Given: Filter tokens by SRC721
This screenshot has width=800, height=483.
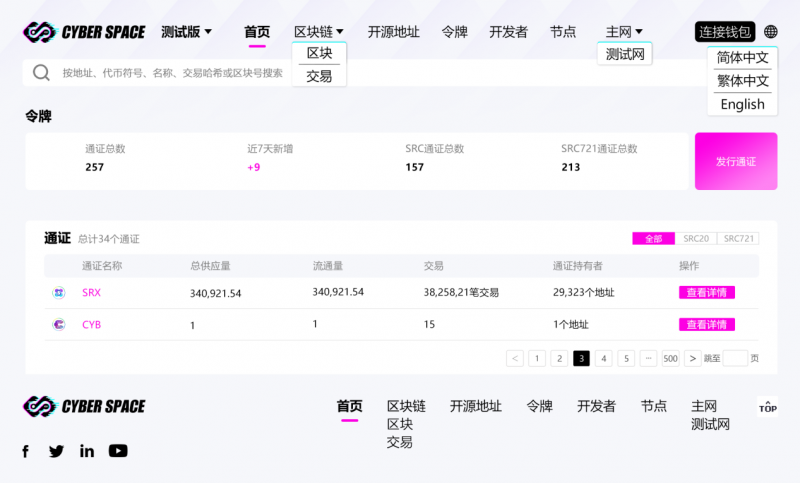Looking at the screenshot, I should click(x=738, y=239).
